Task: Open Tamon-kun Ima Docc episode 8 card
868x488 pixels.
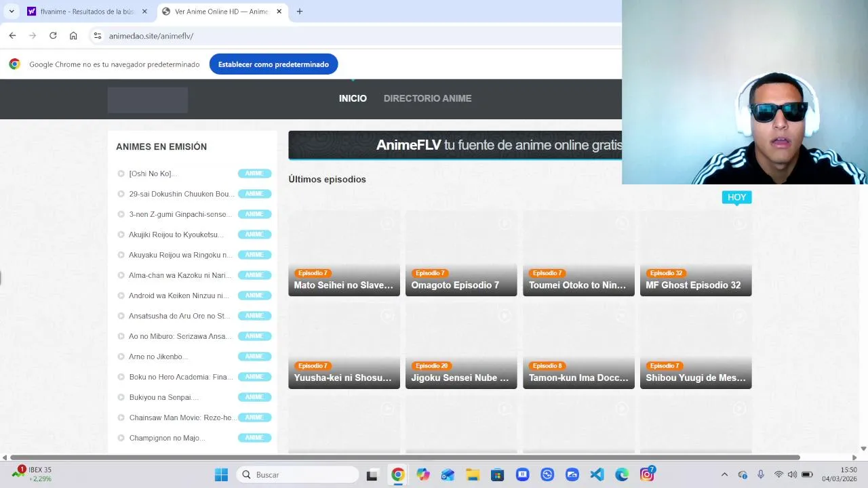Action: coord(578,346)
